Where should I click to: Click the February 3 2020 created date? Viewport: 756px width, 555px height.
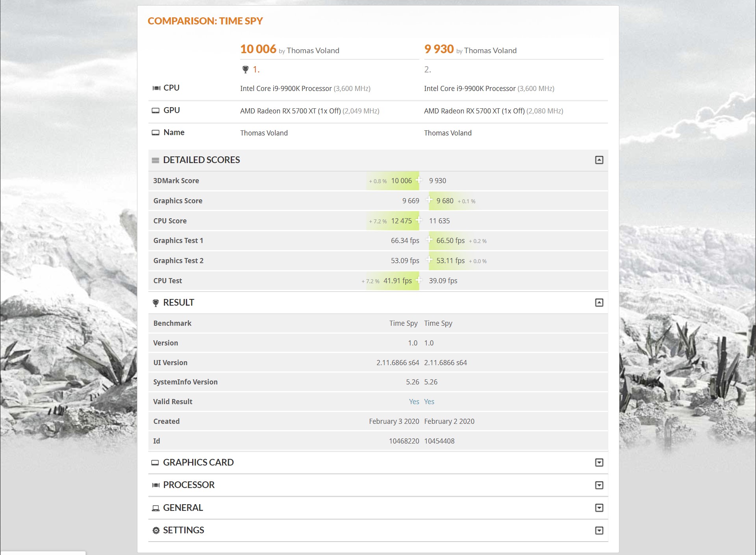point(394,421)
